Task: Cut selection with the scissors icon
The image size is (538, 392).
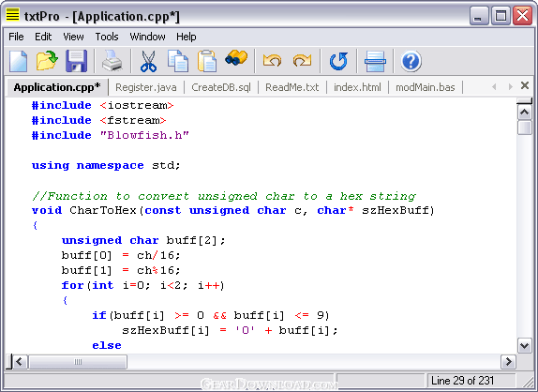Action: [149, 61]
